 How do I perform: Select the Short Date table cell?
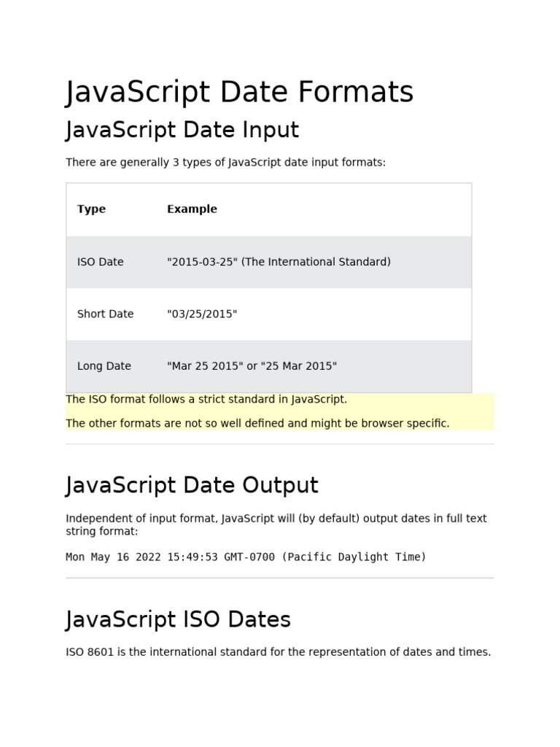(x=105, y=314)
